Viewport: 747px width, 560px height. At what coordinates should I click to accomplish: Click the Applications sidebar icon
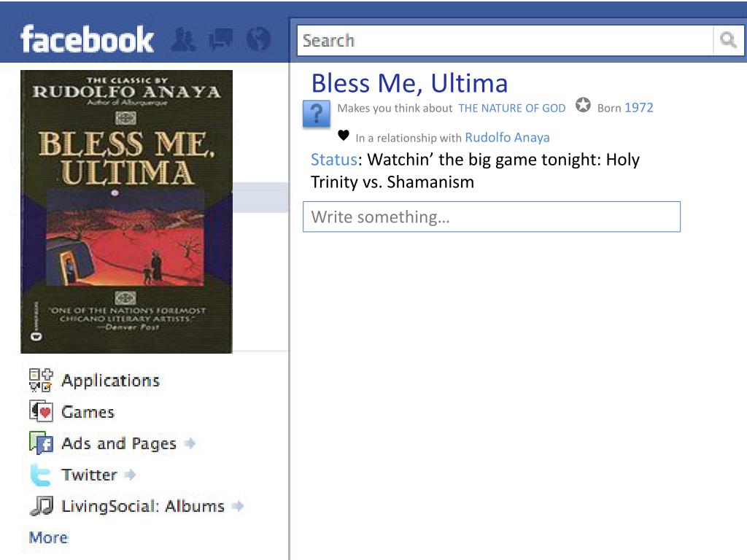coord(41,380)
